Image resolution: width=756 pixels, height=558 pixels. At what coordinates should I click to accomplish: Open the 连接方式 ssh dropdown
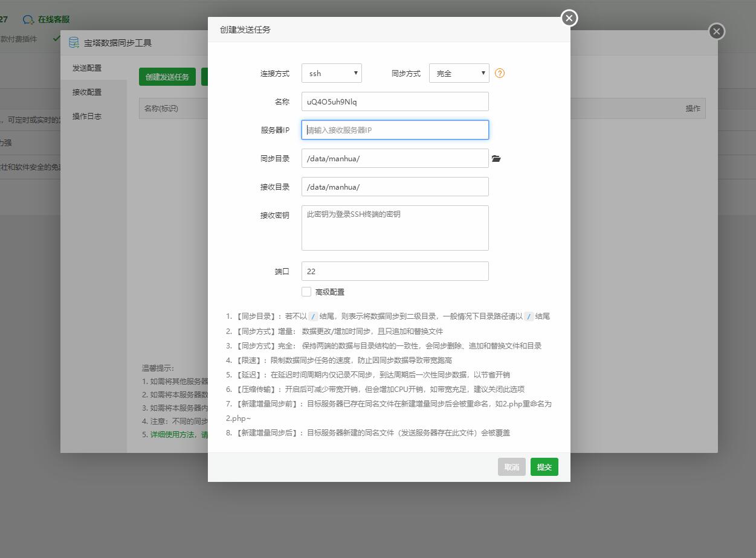pos(331,72)
